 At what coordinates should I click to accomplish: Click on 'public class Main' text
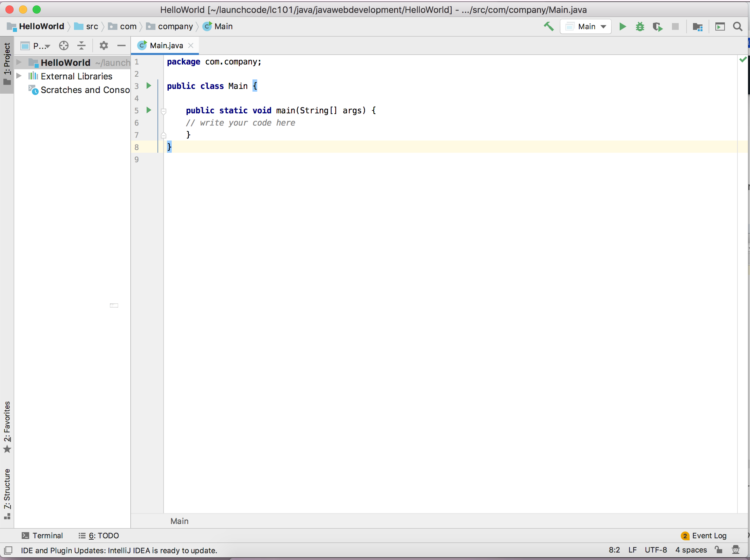[x=207, y=86]
